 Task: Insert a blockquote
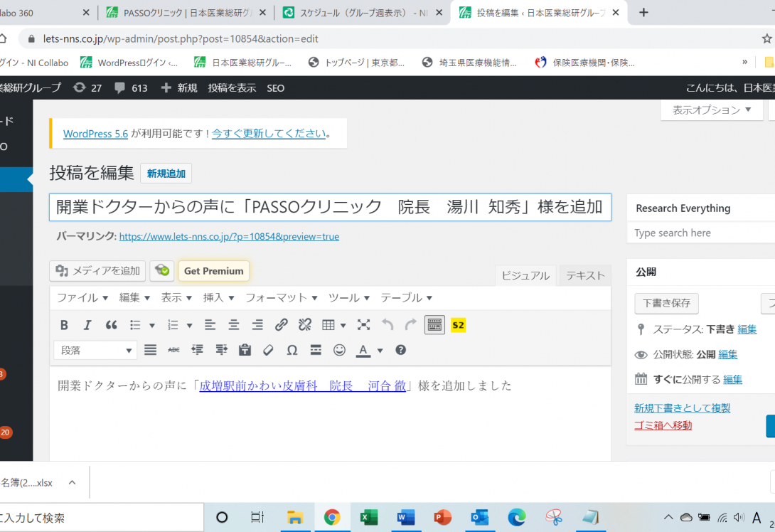point(111,325)
